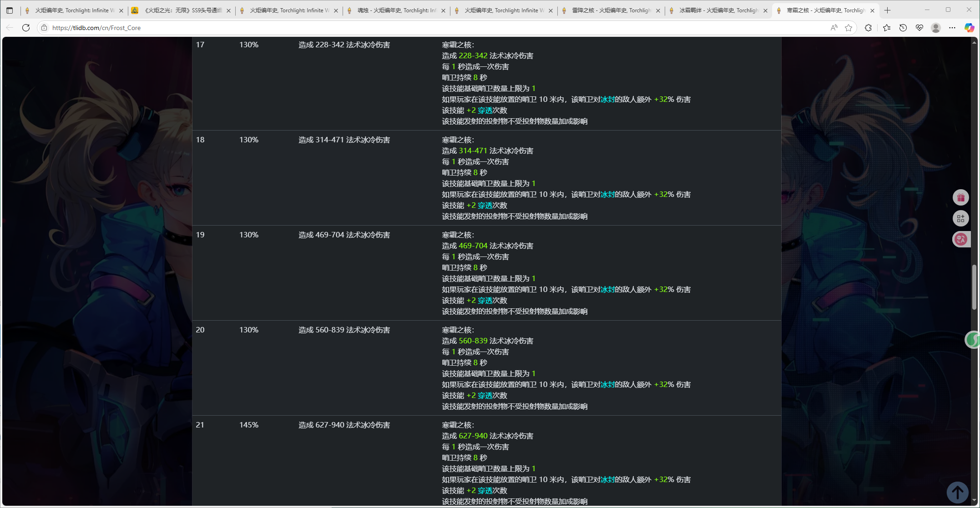Click the browser Extensions puzzle icon
The width and height of the screenshot is (980, 508).
coord(868,28)
